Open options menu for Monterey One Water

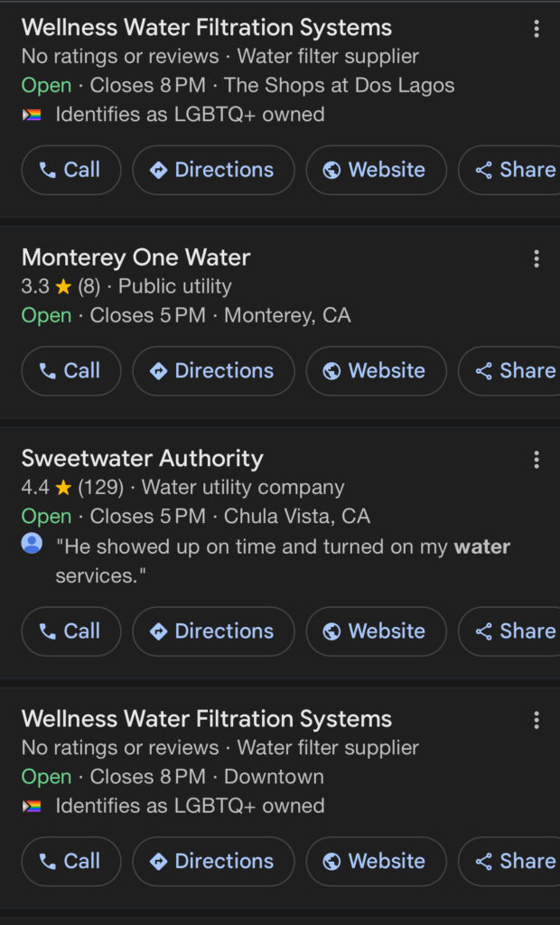click(x=536, y=260)
